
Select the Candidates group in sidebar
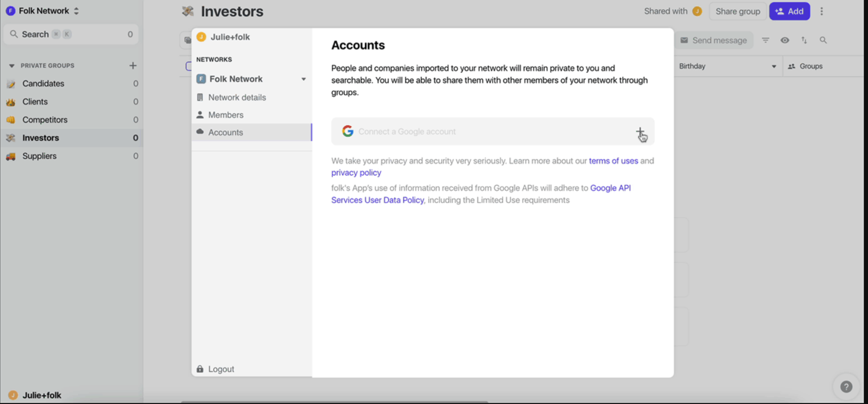(43, 83)
